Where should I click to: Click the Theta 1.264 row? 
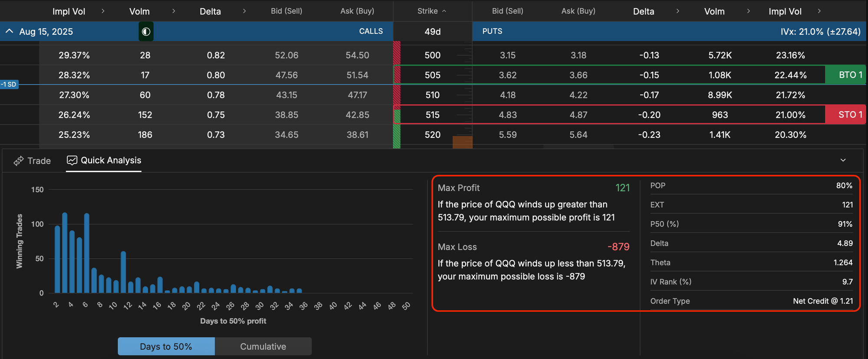pyautogui.click(x=751, y=263)
